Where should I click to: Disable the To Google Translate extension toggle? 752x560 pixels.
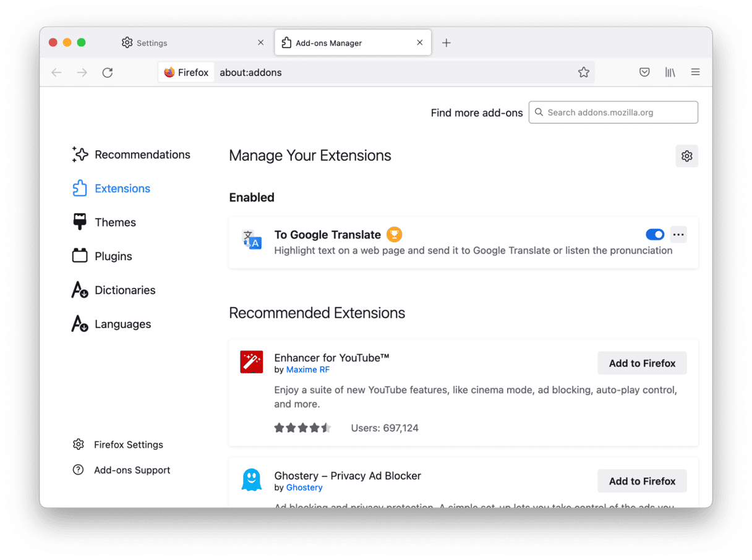tap(654, 234)
